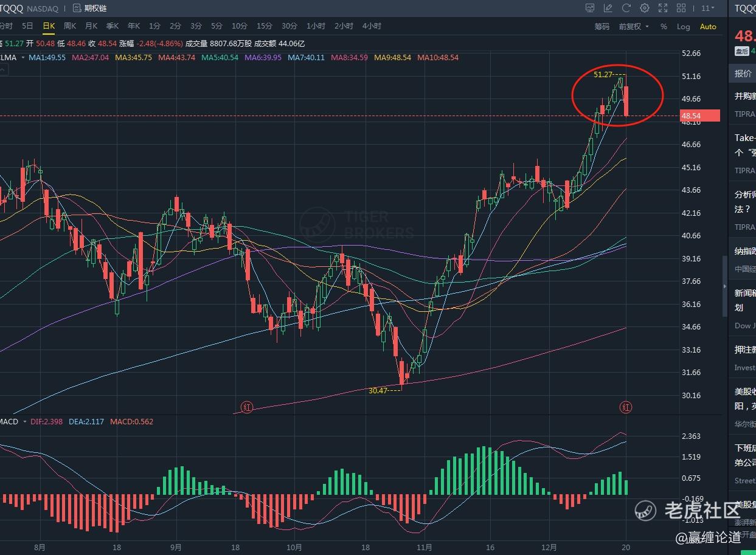Image resolution: width=756 pixels, height=555 pixels.
Task: Toggle percent (%) price scale
Action: [x=664, y=27]
